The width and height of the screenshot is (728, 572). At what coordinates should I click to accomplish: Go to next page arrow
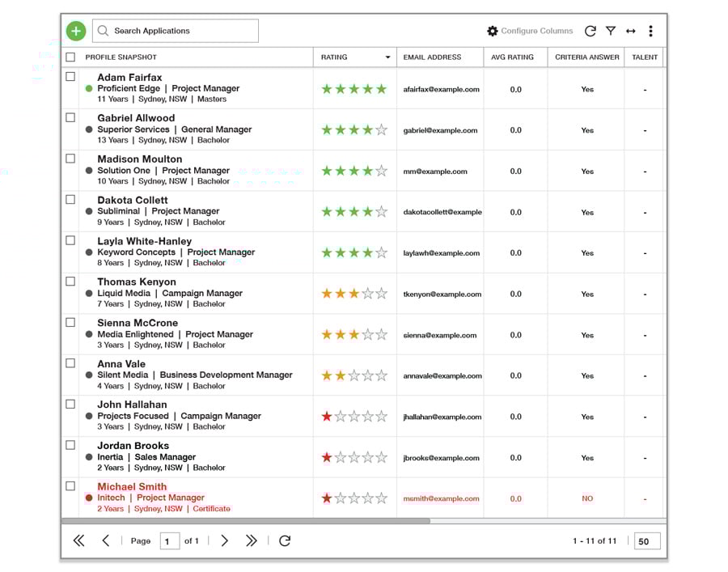tap(225, 540)
